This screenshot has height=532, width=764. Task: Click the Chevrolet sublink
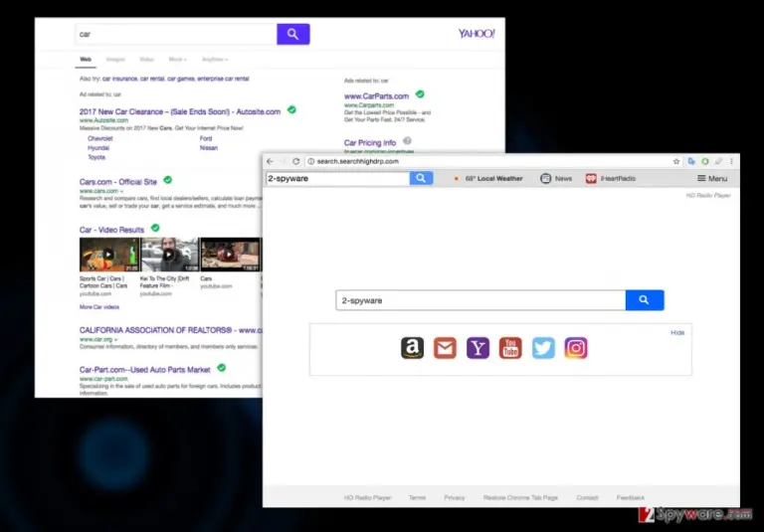[100, 138]
